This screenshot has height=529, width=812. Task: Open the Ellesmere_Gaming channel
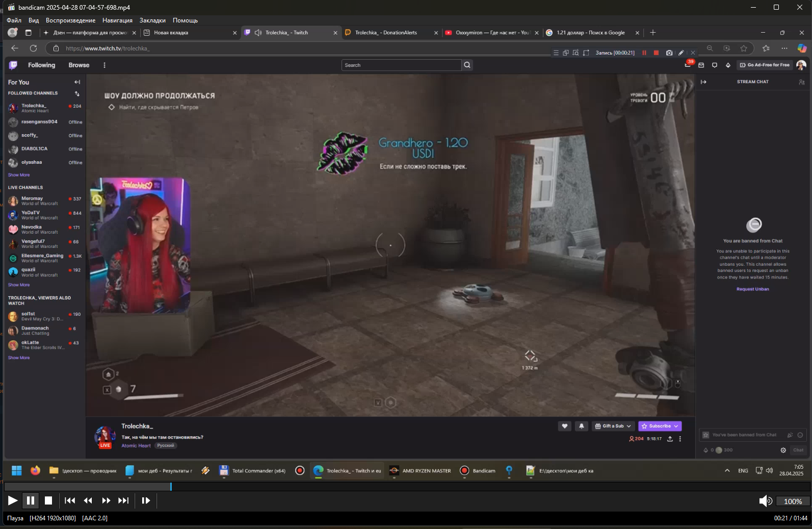45,258
